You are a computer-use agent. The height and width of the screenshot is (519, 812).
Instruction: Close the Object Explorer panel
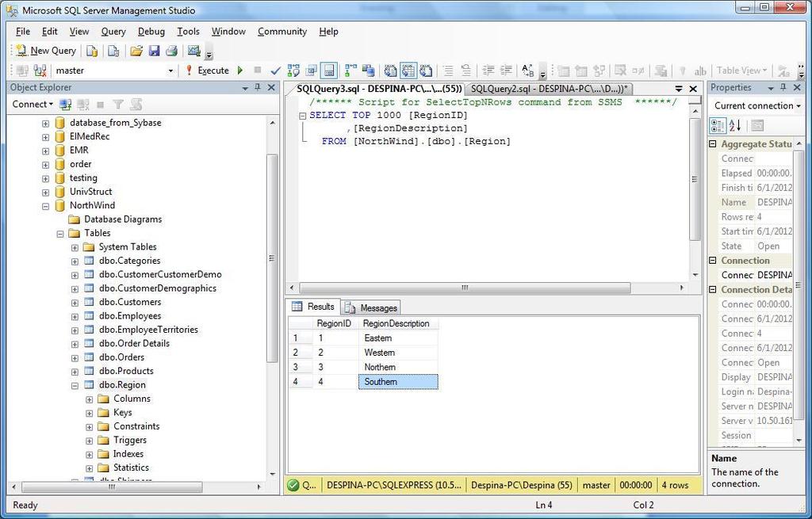(x=271, y=87)
